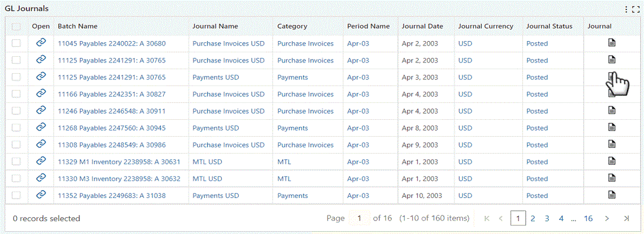The width and height of the screenshot is (644, 234).
Task: Open link icon for batch 11045 Payables
Action: (x=41, y=43)
